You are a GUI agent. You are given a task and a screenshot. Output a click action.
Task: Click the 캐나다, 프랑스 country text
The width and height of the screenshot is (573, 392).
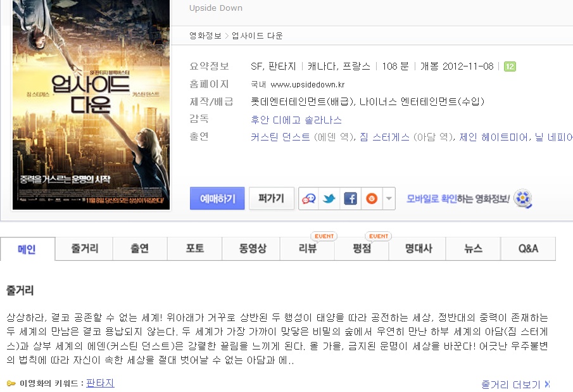339,66
